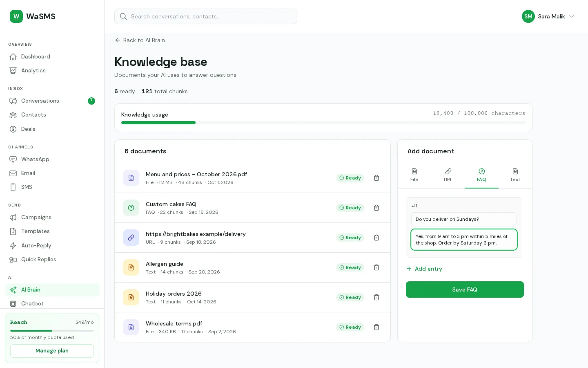Click the search magnifier icon
Viewport: 588px width, 368px height.
click(123, 16)
